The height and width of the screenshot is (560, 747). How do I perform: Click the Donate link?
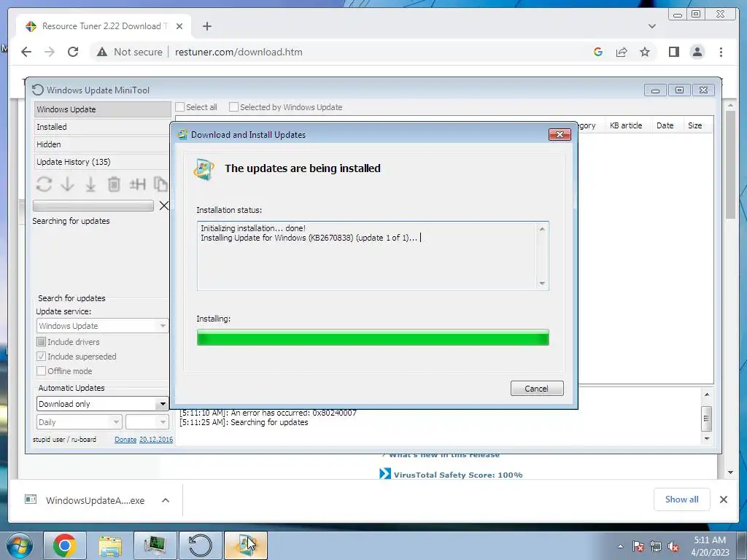125,440
